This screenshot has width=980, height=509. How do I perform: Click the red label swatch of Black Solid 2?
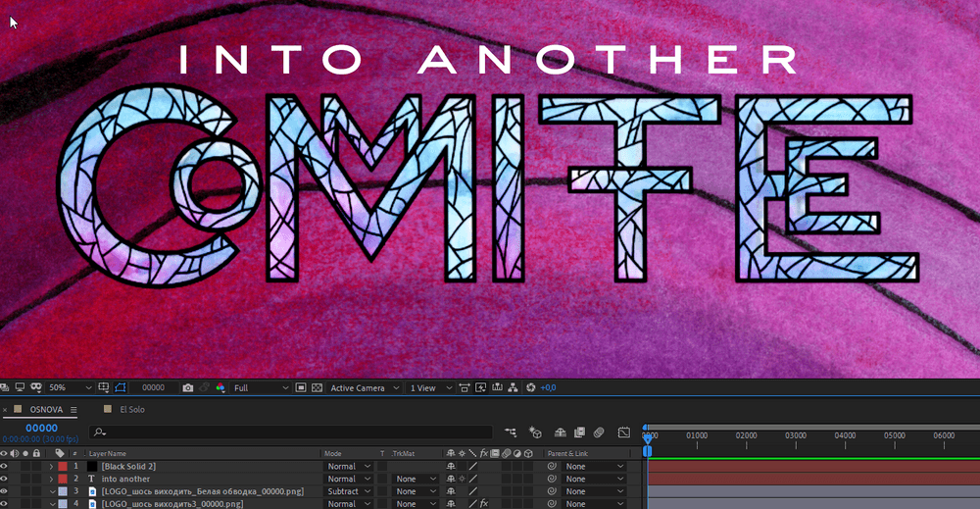point(63,467)
